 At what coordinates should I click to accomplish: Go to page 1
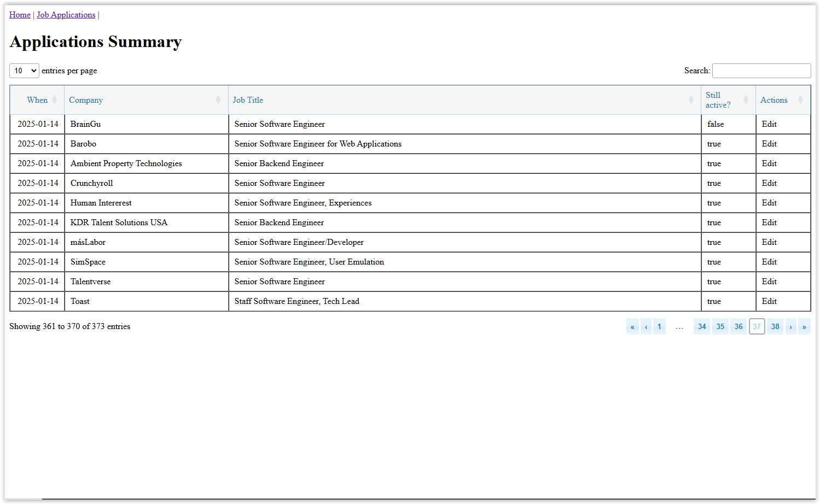659,326
